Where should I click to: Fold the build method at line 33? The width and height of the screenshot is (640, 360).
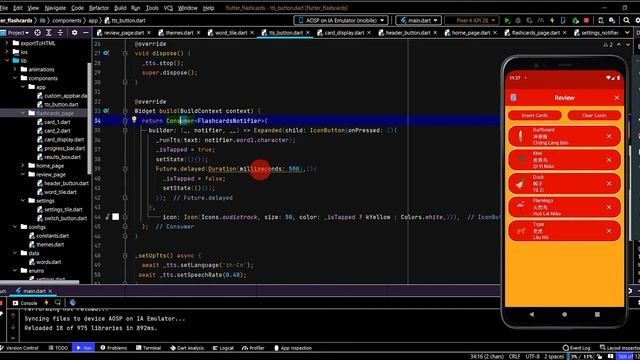pyautogui.click(x=125, y=111)
